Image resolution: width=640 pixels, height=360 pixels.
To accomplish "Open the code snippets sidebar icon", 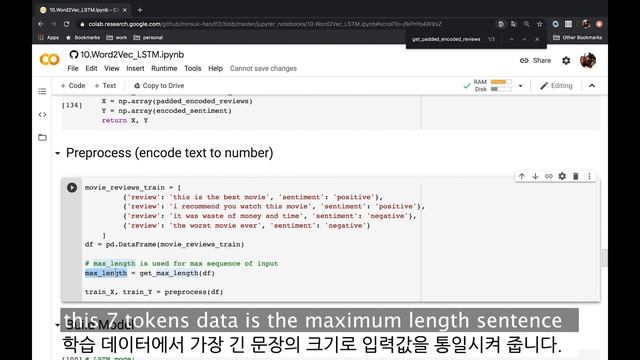I will pos(42,115).
